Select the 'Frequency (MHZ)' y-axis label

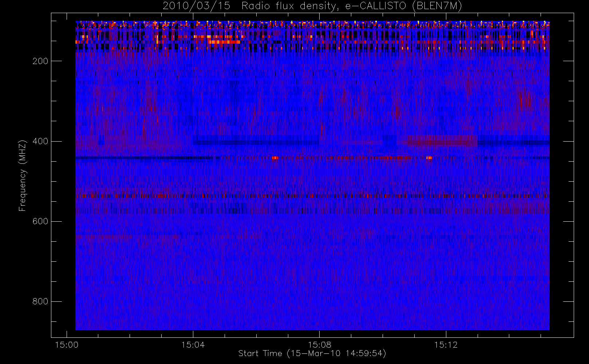click(x=22, y=175)
